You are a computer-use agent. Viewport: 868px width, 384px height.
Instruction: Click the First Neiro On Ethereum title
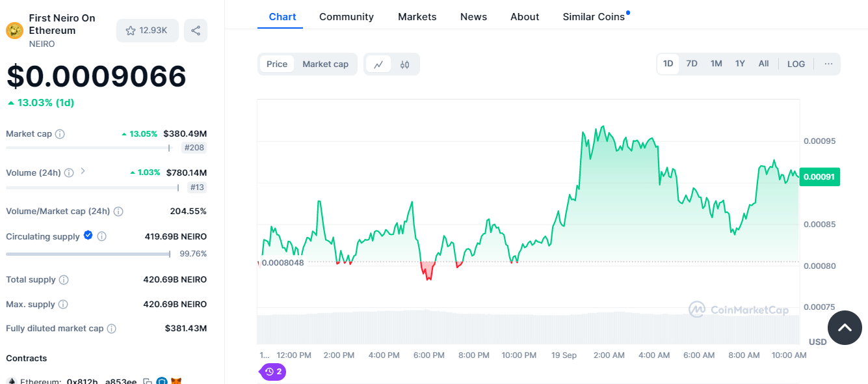62,24
